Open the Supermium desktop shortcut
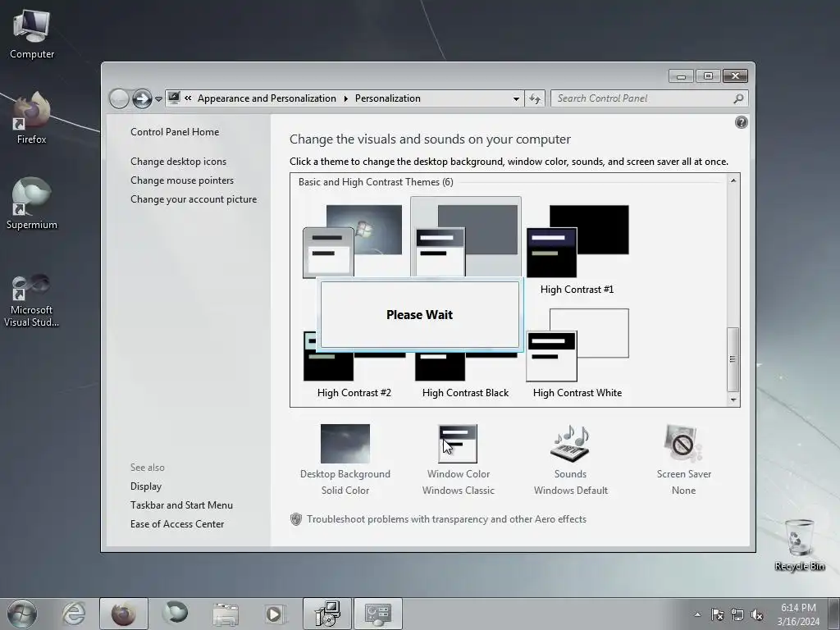The height and width of the screenshot is (630, 840). pos(32,203)
